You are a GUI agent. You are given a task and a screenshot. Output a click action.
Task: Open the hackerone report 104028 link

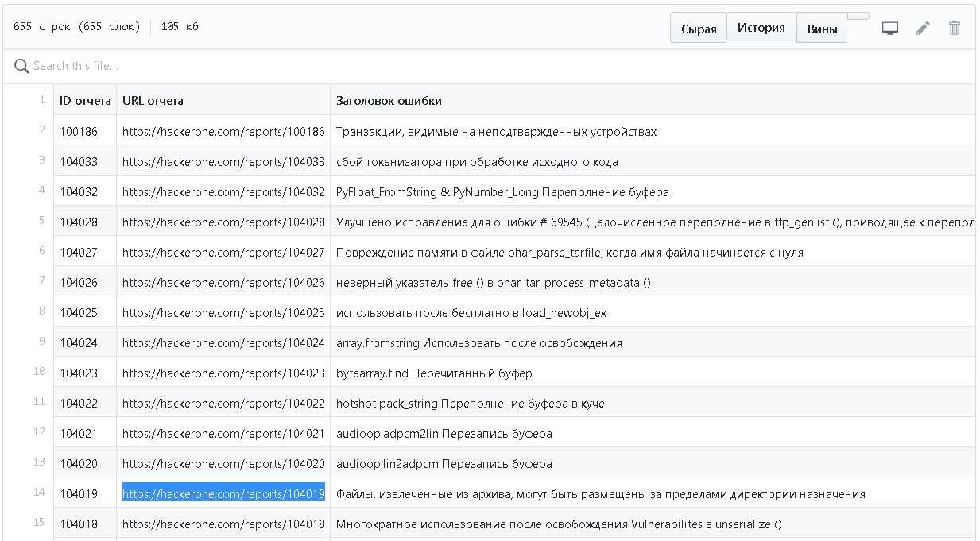pos(223,222)
